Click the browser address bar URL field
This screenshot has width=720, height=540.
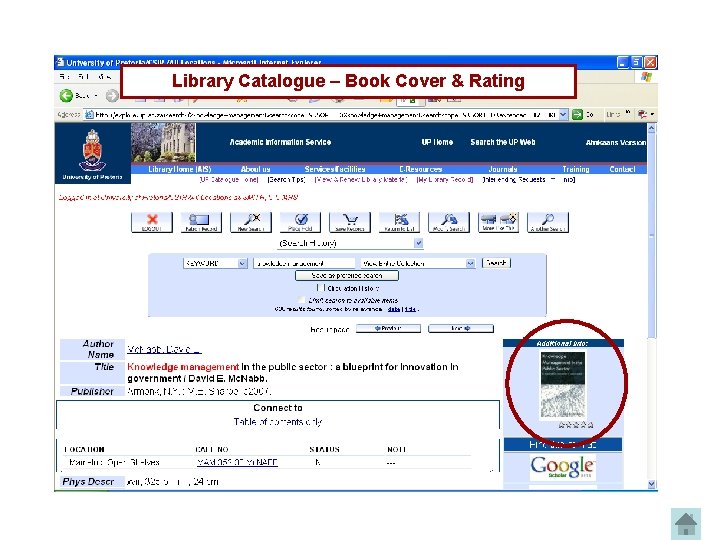[326, 115]
